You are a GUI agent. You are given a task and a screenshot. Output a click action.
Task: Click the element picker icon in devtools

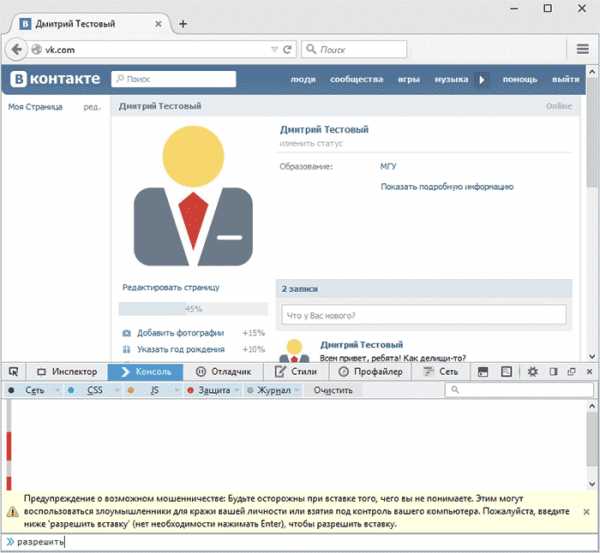click(13, 371)
